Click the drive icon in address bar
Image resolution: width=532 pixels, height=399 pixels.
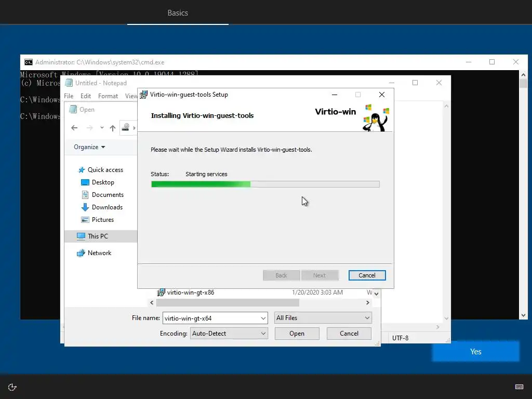[x=126, y=127]
